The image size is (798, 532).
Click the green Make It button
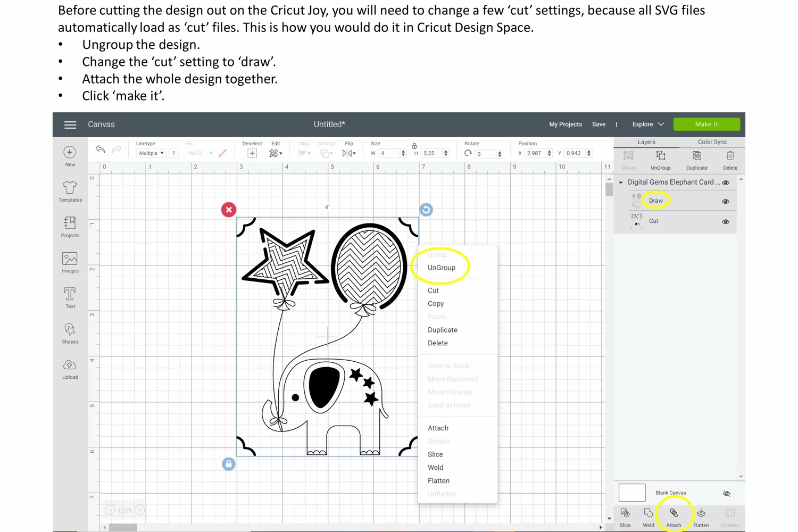click(x=706, y=124)
